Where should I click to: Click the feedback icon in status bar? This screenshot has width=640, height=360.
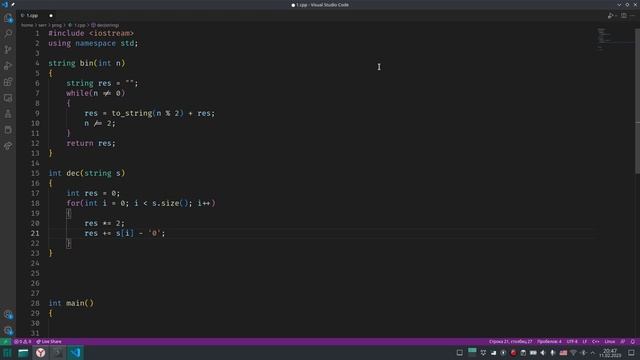click(x=622, y=342)
